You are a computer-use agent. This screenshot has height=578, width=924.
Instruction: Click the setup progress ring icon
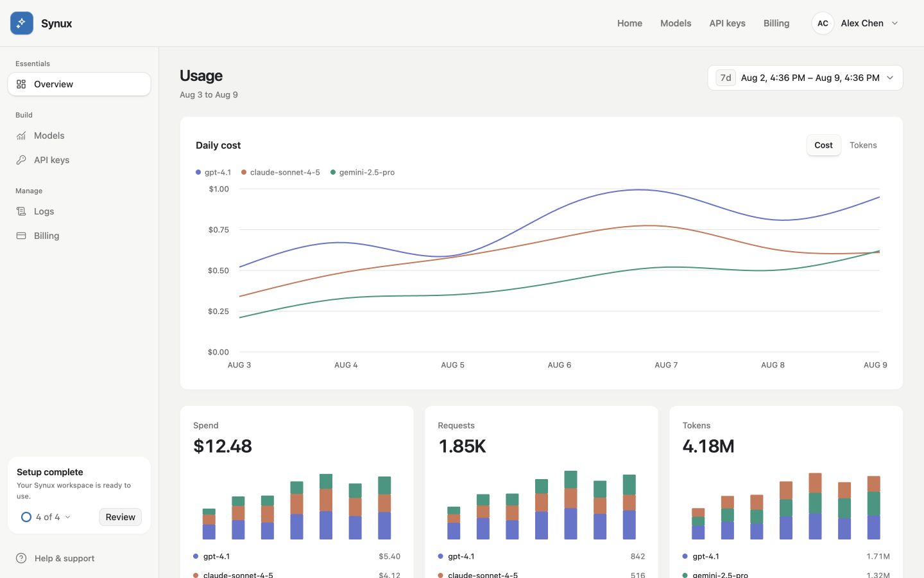[x=26, y=517]
